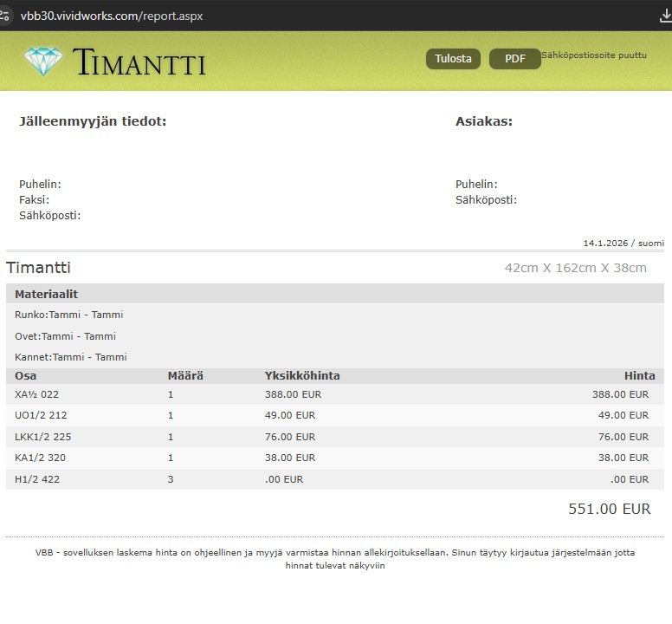This screenshot has height=624, width=672.
Task: Click the 551.00 EUR total price
Action: pos(609,510)
